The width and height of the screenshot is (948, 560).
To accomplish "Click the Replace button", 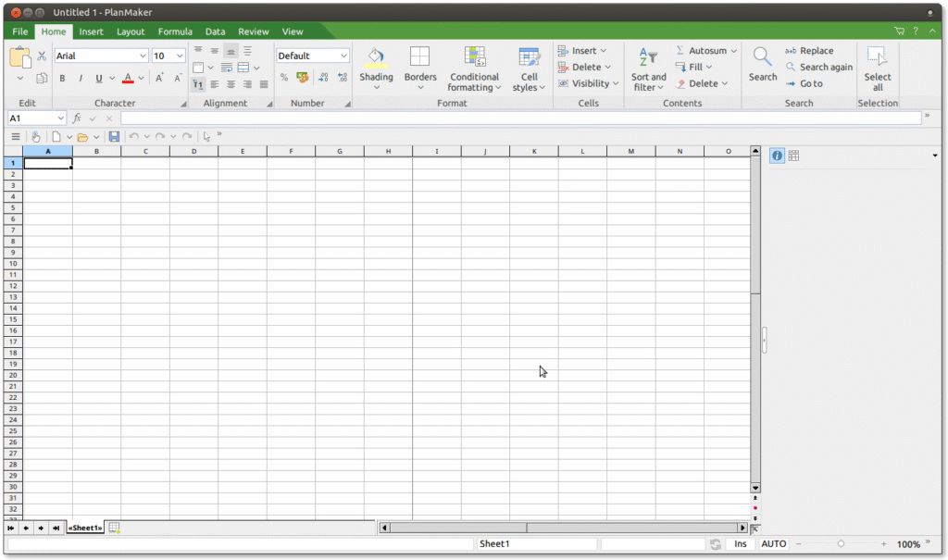I will 809,51.
